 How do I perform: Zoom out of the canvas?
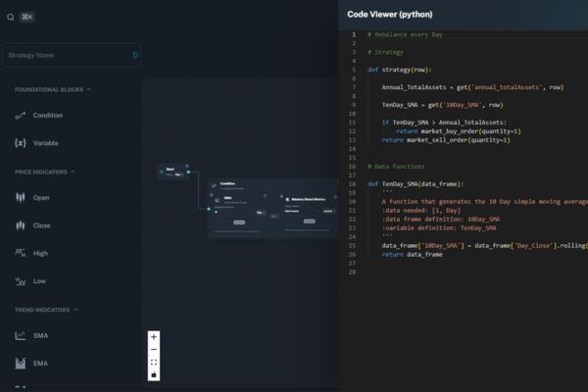tap(154, 350)
